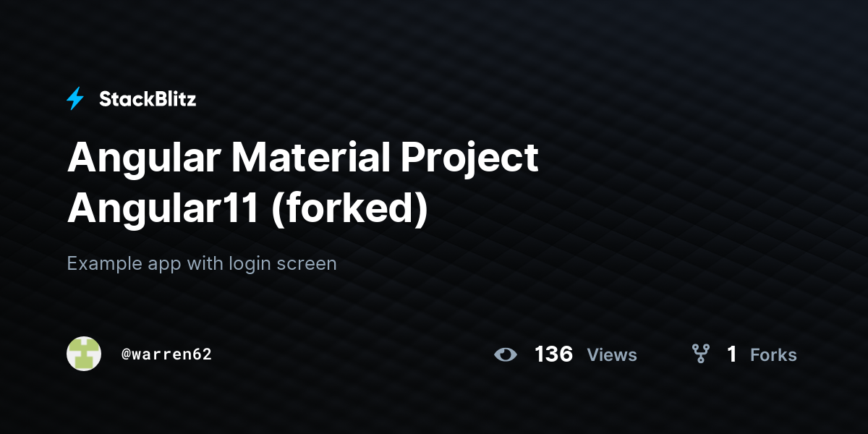Screen dimensions: 868x434
Task: Click the word Example in the description
Action: click(98, 264)
